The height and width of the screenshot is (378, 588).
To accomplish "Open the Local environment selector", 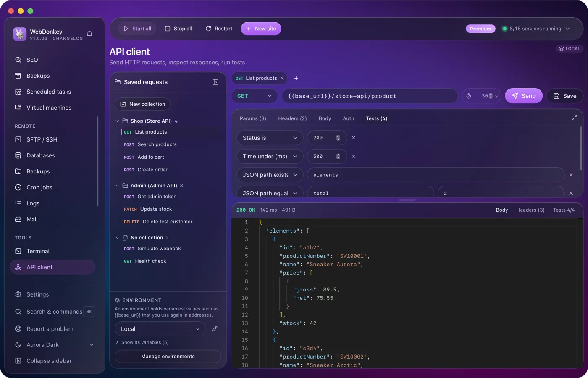I will [x=160, y=329].
